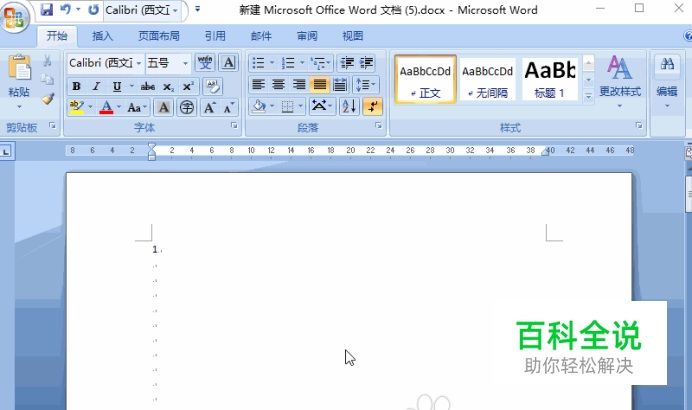The image size is (692, 410).
Task: Open the 审阅 ribbon tab
Action: 307,36
